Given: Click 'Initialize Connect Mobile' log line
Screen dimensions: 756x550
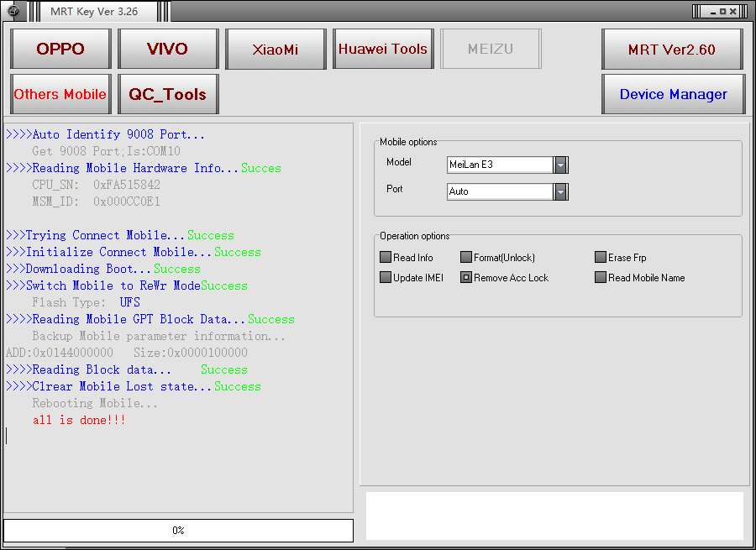Looking at the screenshot, I should click(134, 252).
